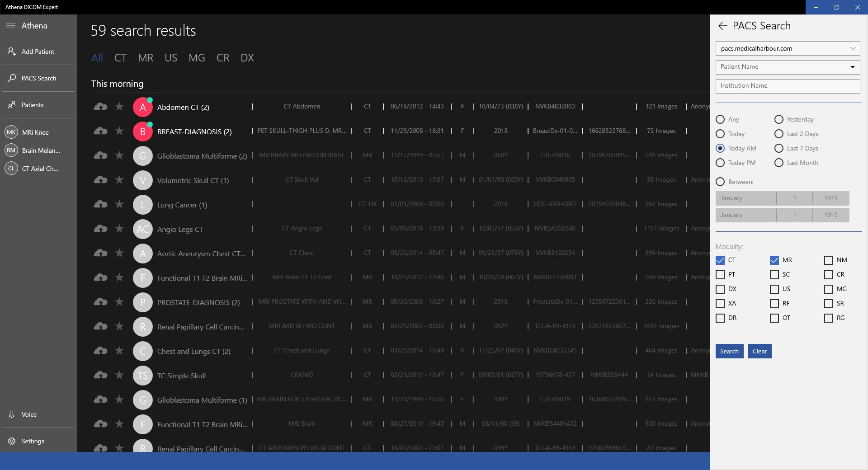The height and width of the screenshot is (470, 868).
Task: Click the Search button
Action: point(729,351)
